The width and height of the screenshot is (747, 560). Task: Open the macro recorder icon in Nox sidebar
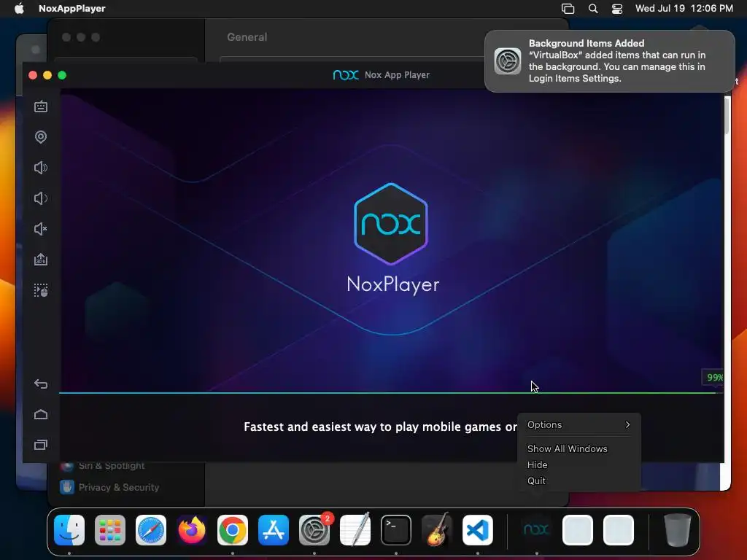41,290
